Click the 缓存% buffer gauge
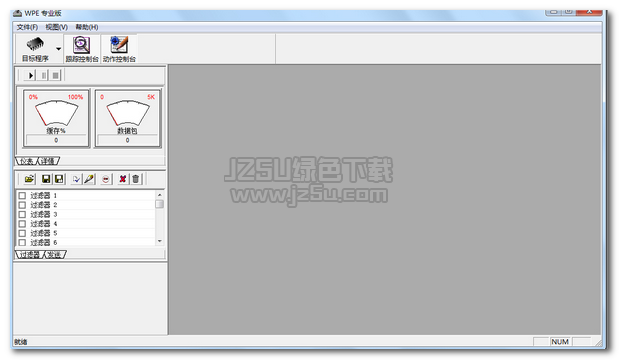 [56, 118]
